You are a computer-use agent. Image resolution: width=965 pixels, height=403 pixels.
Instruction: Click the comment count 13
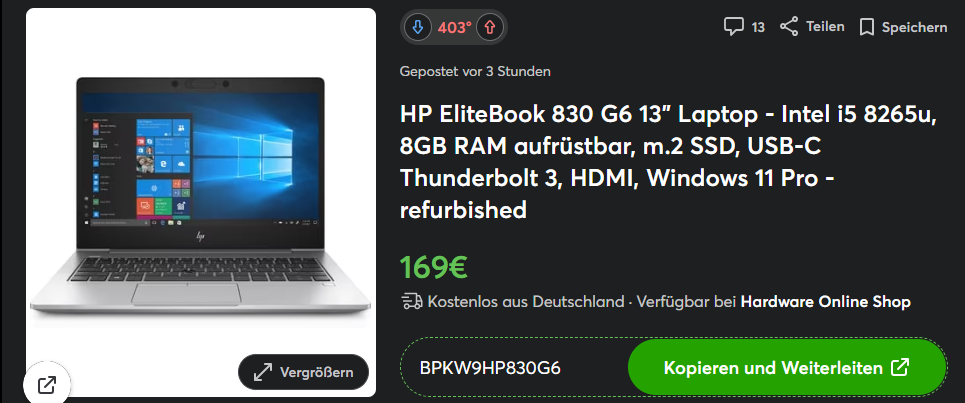(x=758, y=27)
